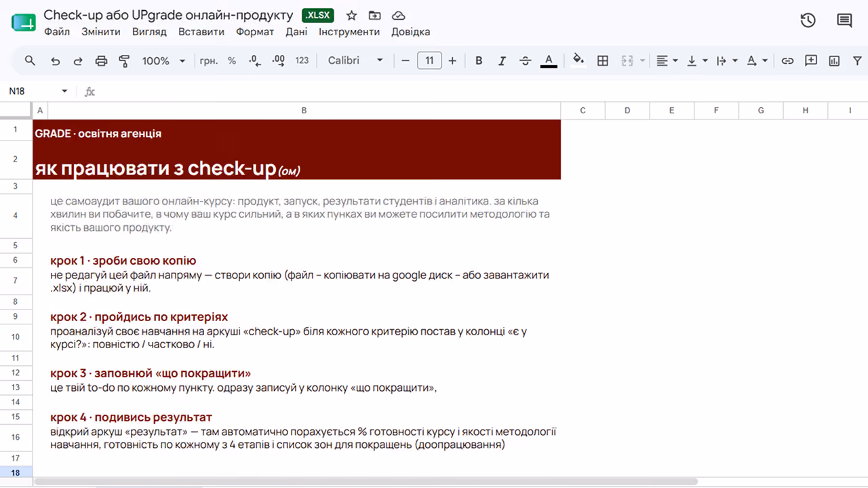Screen dimensions: 868x488
Task: Toggle bold formatting
Action: pyautogui.click(x=479, y=60)
